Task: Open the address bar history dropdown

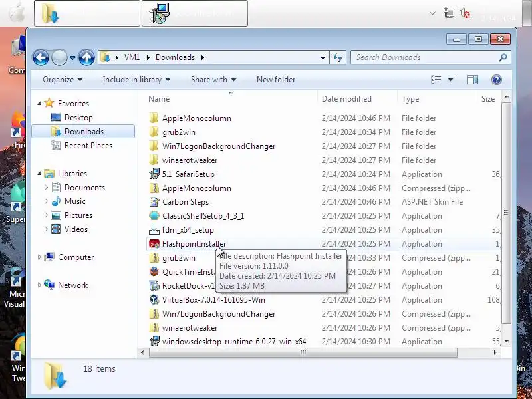Action: (x=323, y=57)
